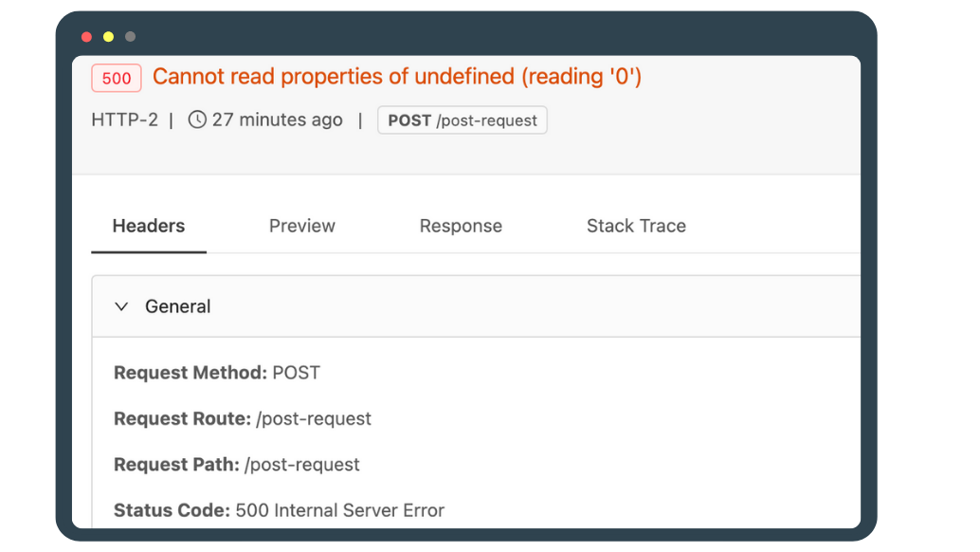Viewport: 980px width, 552px height.
Task: Click the gray window dot
Action: [x=130, y=37]
